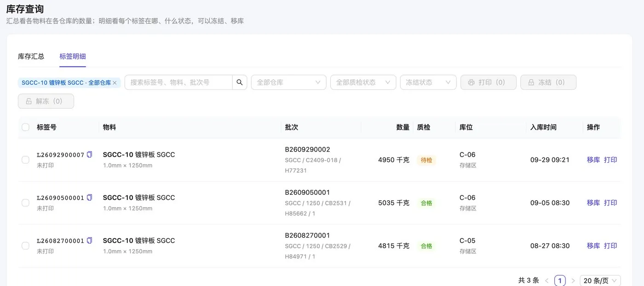
Task: Click the 物料 column header
Action: (x=109, y=127)
